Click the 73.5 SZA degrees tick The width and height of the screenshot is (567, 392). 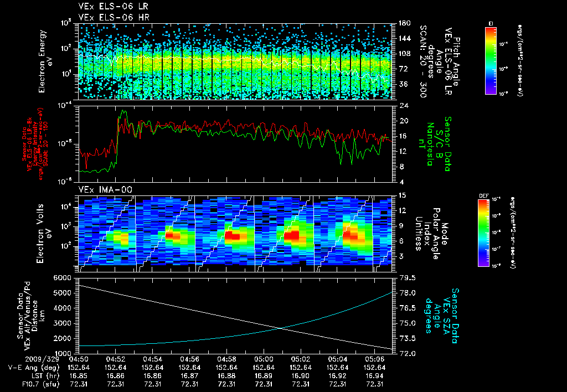[406, 339]
